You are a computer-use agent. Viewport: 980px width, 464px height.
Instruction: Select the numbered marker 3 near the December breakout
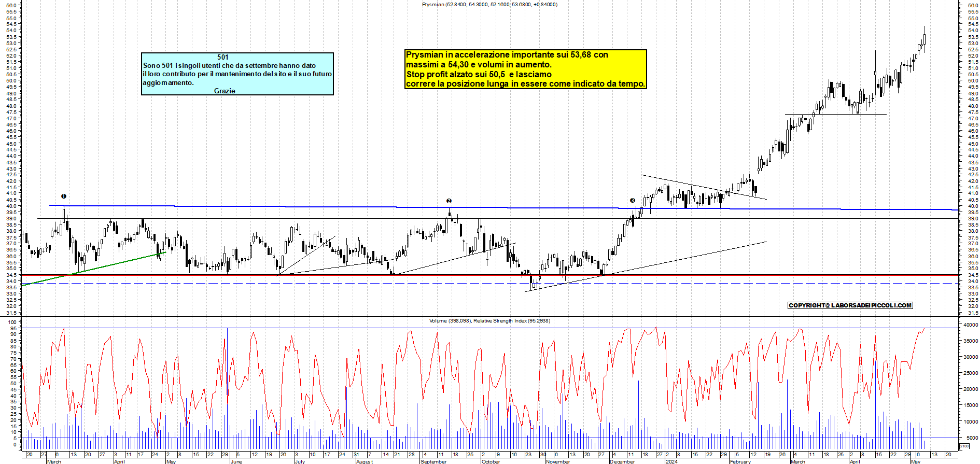pos(633,200)
